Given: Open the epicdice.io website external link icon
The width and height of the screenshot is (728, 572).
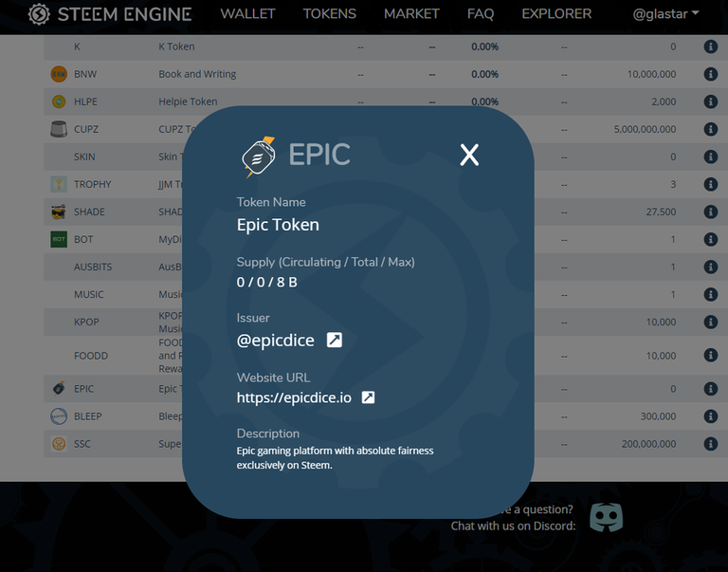Looking at the screenshot, I should click(369, 397).
